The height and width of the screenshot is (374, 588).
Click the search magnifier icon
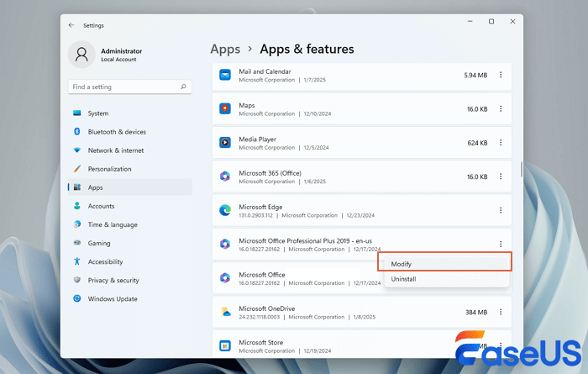coord(183,87)
